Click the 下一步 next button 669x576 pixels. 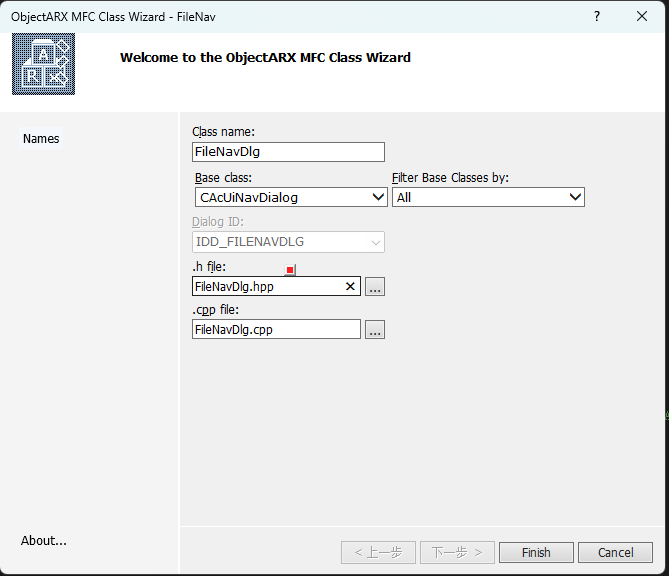pyautogui.click(x=457, y=552)
